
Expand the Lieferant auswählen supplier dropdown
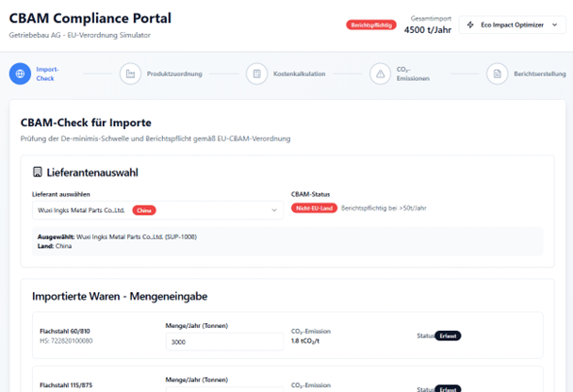(156, 210)
